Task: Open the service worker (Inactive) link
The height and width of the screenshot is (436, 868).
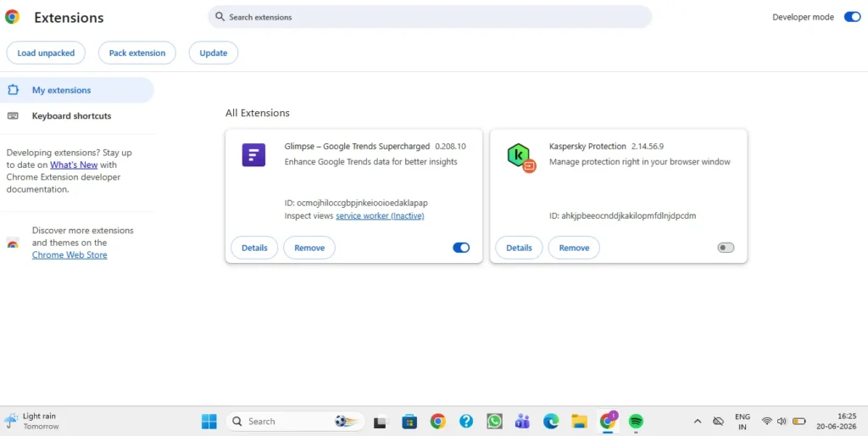Action: tap(380, 215)
